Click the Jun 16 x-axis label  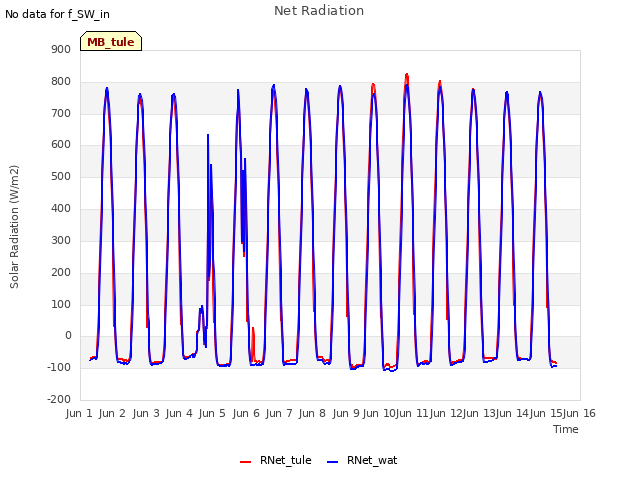click(x=579, y=413)
